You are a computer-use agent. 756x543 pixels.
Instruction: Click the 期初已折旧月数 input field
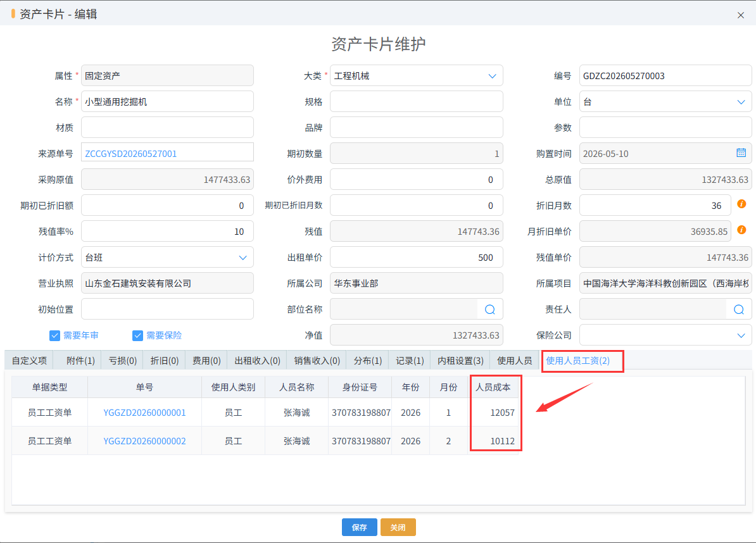tap(417, 206)
